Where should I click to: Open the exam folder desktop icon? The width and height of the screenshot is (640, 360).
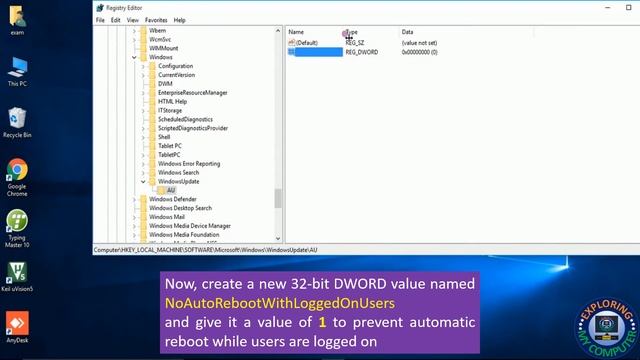pyautogui.click(x=17, y=19)
